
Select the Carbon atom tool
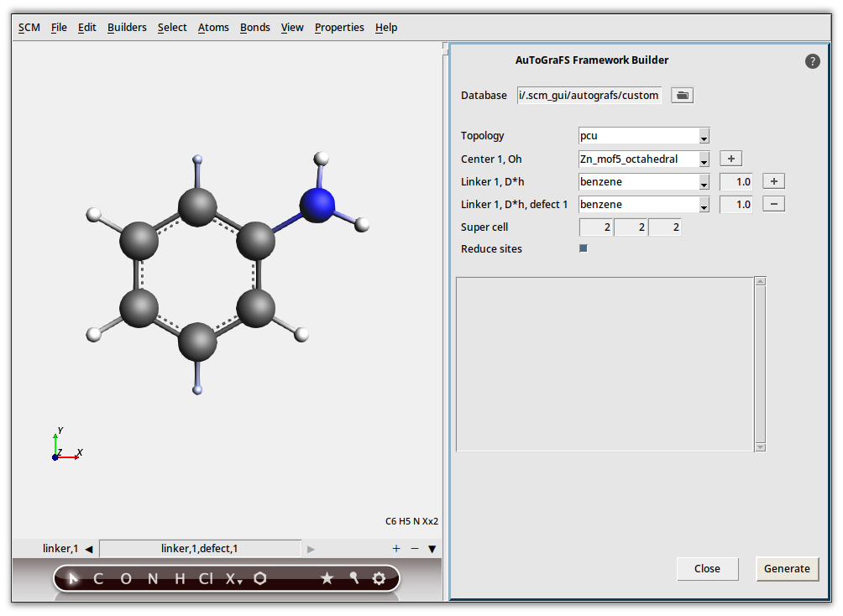click(x=97, y=578)
